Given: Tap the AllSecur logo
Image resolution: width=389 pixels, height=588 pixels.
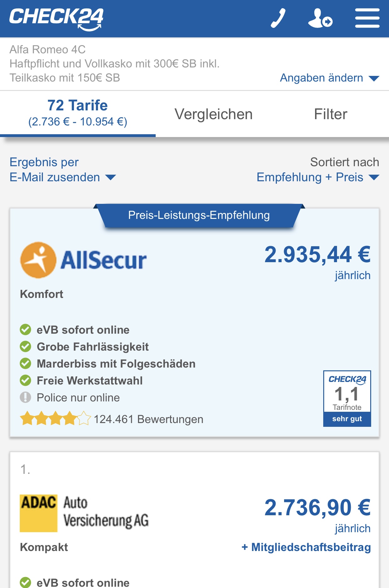Looking at the screenshot, I should (x=84, y=260).
